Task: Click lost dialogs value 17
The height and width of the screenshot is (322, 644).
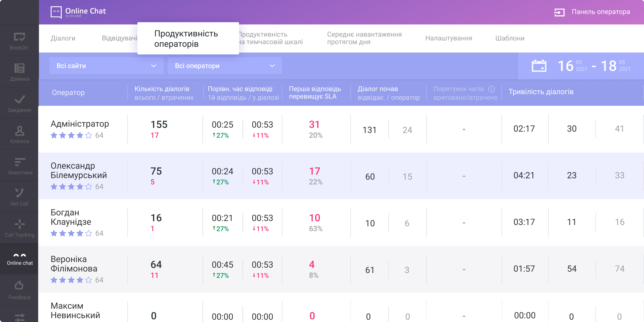Action: (x=154, y=135)
